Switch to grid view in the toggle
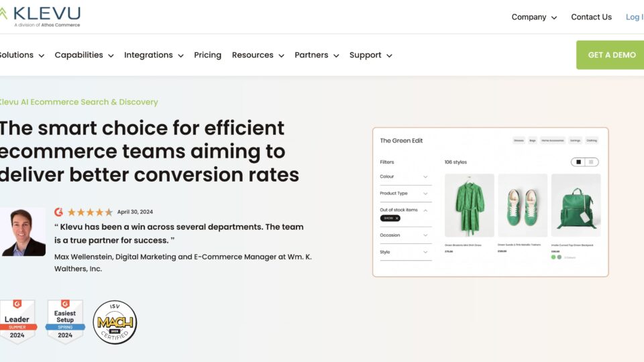 [x=578, y=162]
